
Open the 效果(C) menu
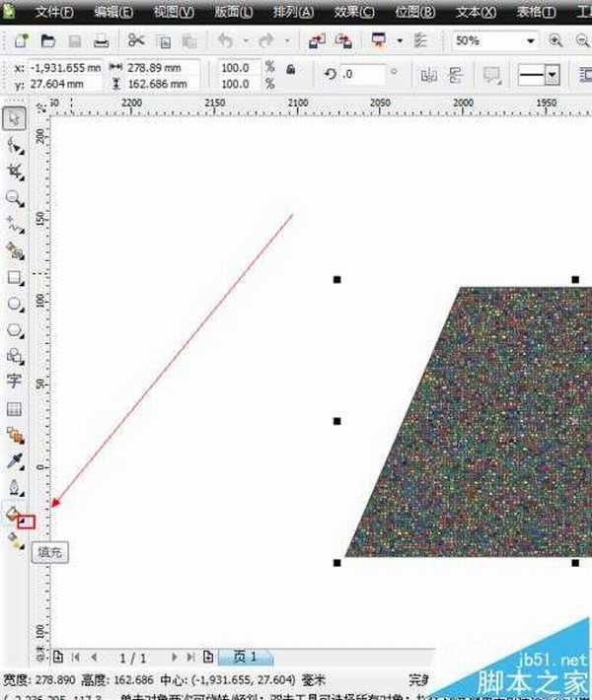pyautogui.click(x=354, y=13)
